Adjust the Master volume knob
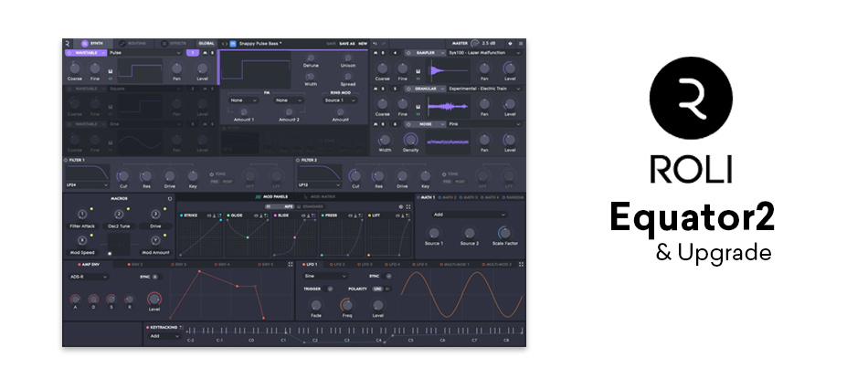Image resolution: width=868 pixels, height=389 pixels. (x=474, y=44)
